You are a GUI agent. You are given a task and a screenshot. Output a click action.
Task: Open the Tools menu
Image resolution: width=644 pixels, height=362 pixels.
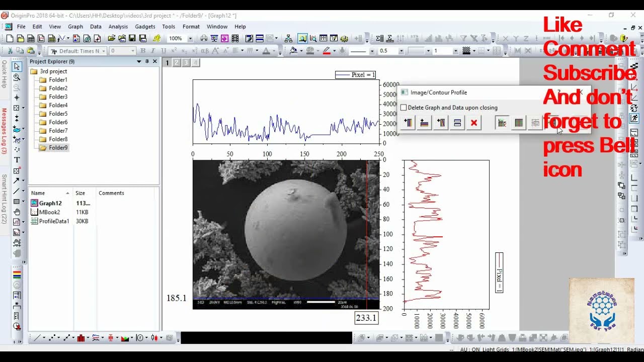click(x=169, y=27)
